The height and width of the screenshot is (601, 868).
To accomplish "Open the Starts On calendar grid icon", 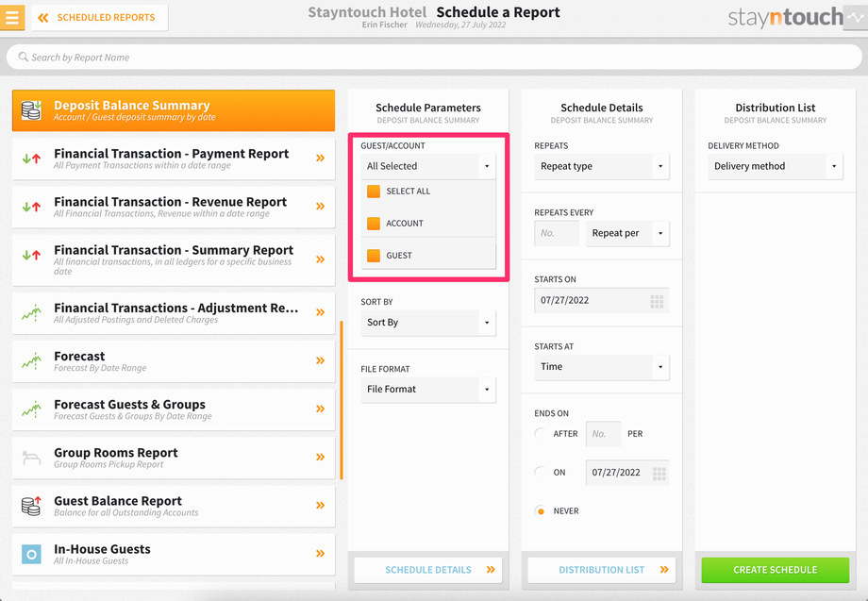I will [x=657, y=301].
